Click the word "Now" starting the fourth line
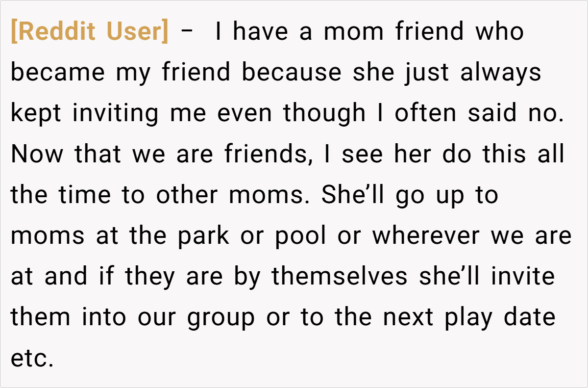This screenshot has width=588, height=388. [x=37, y=155]
